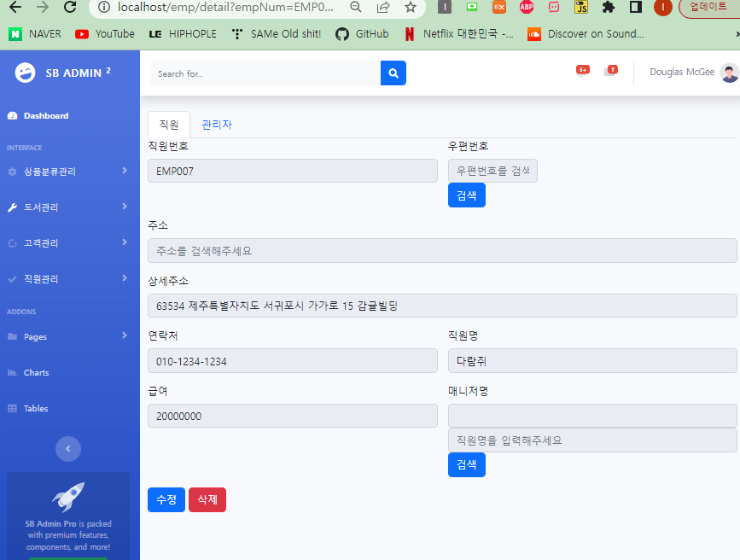Screen dimensions: 740x560
Task: Focus the Search for... input field
Action: pos(265,73)
